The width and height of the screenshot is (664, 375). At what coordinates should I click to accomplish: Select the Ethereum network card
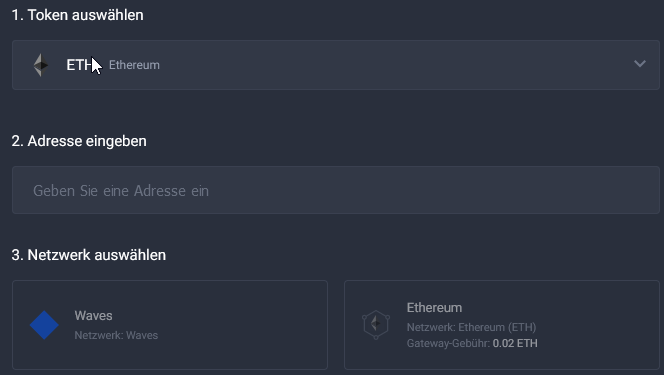click(502, 325)
